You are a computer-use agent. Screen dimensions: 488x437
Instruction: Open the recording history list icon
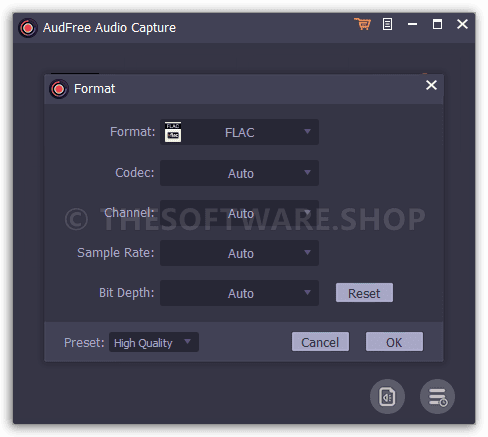[437, 397]
